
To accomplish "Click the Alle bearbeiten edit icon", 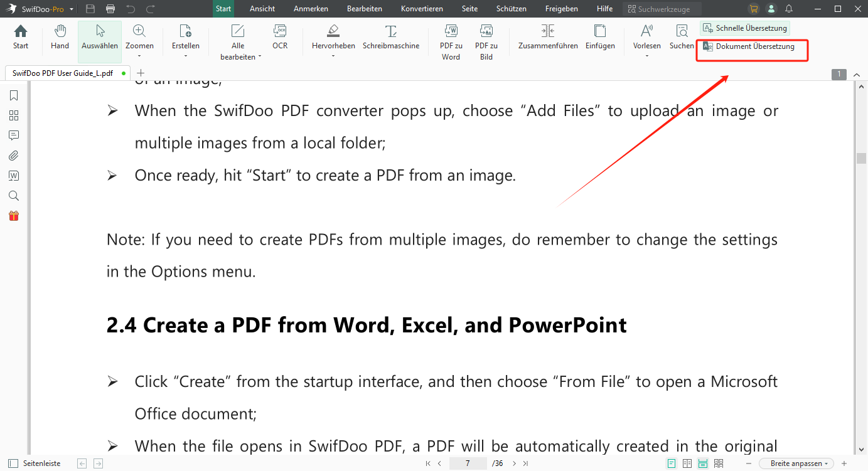I will 238,31.
